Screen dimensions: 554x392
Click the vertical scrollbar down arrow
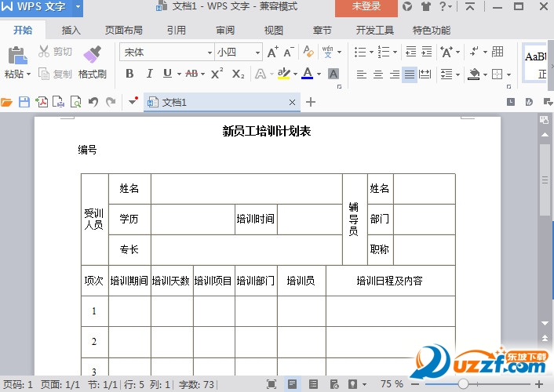click(545, 323)
